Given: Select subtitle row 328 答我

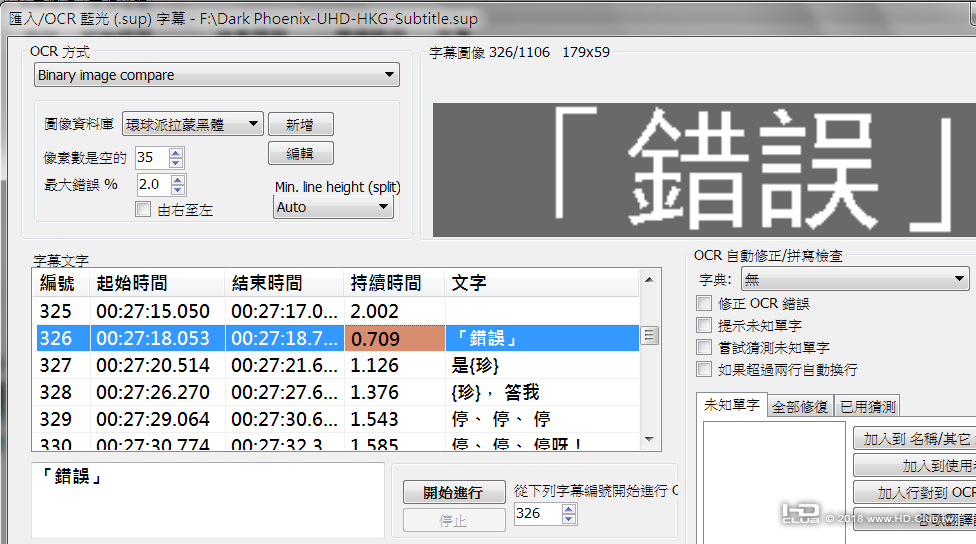Looking at the screenshot, I should tap(336, 392).
